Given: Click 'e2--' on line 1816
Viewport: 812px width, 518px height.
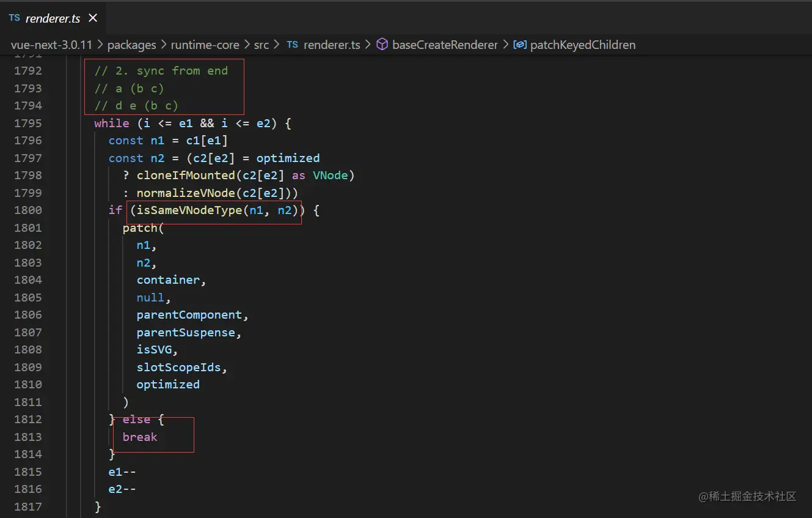Looking at the screenshot, I should (x=122, y=489).
